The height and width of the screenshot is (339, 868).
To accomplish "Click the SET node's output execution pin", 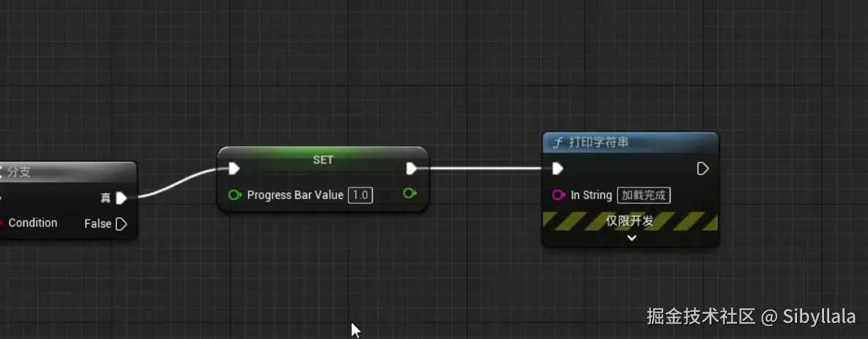I will pyautogui.click(x=411, y=168).
